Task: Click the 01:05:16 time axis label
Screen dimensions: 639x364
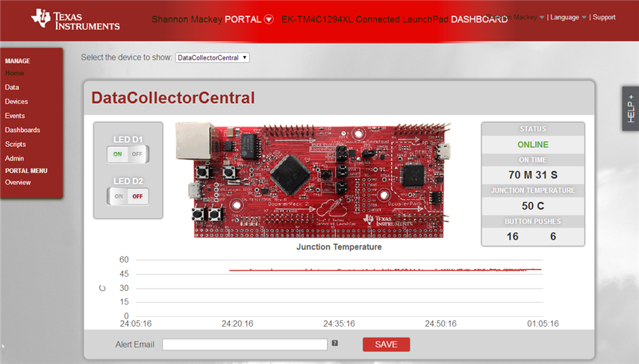Action: coord(543,324)
